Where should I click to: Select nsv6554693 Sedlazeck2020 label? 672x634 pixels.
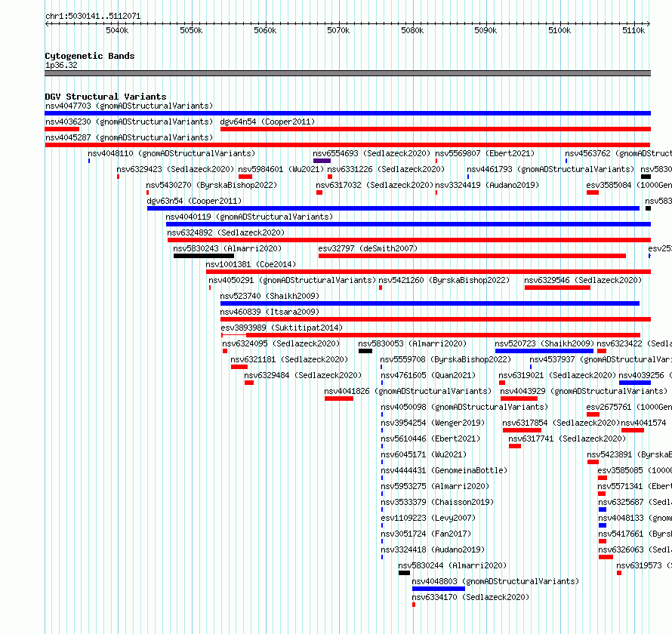click(x=371, y=153)
